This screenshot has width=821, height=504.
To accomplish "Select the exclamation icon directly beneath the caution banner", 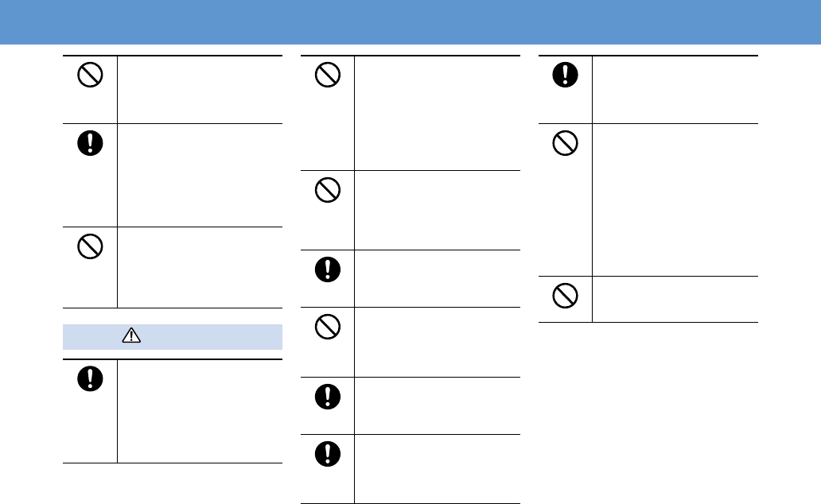I will point(90,378).
